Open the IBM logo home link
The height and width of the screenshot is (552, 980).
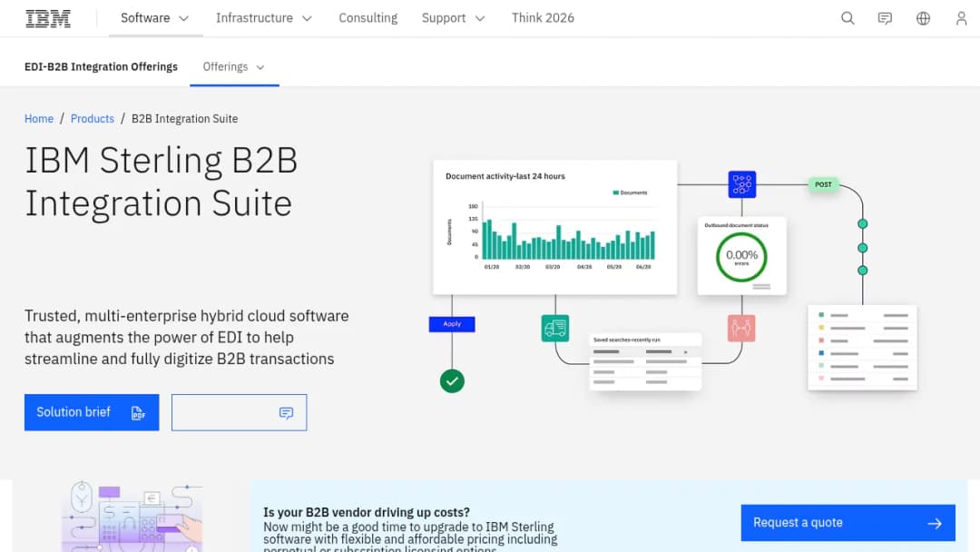tap(48, 19)
